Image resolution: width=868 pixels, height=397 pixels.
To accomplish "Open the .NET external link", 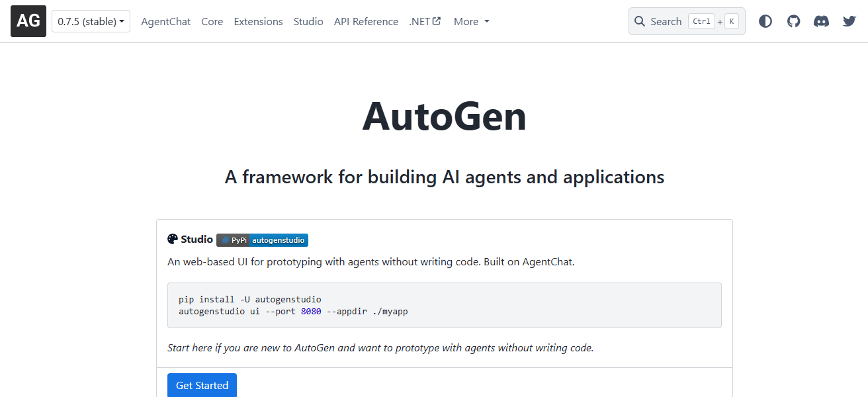I will 425,21.
